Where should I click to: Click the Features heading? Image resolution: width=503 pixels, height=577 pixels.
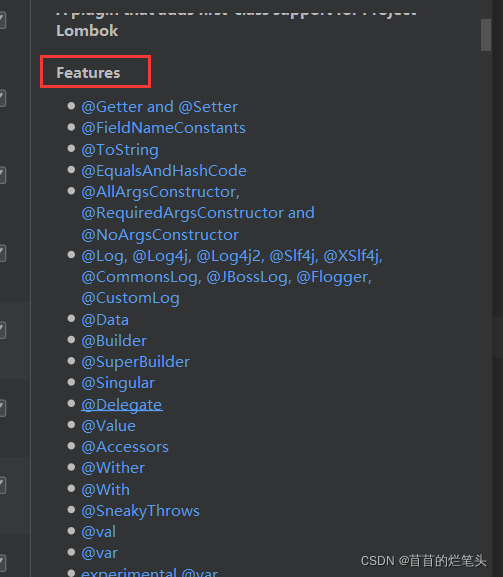coord(88,73)
